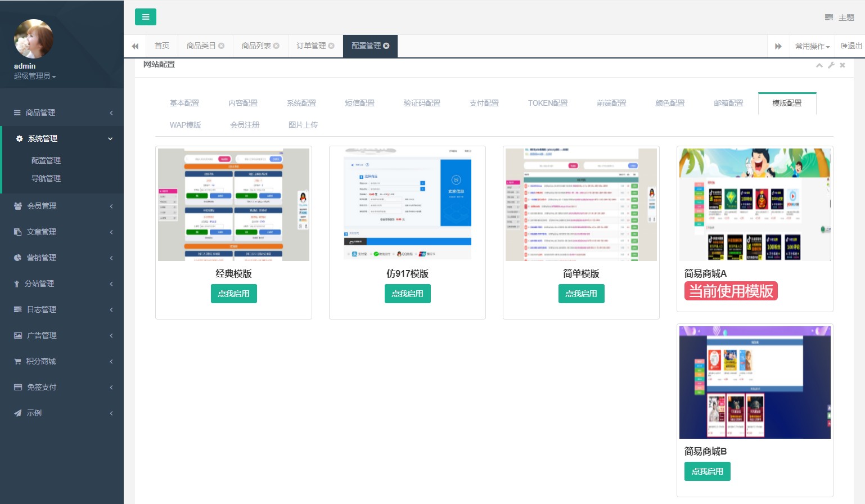Close the 网站配置 panel with the x icon

pos(843,65)
